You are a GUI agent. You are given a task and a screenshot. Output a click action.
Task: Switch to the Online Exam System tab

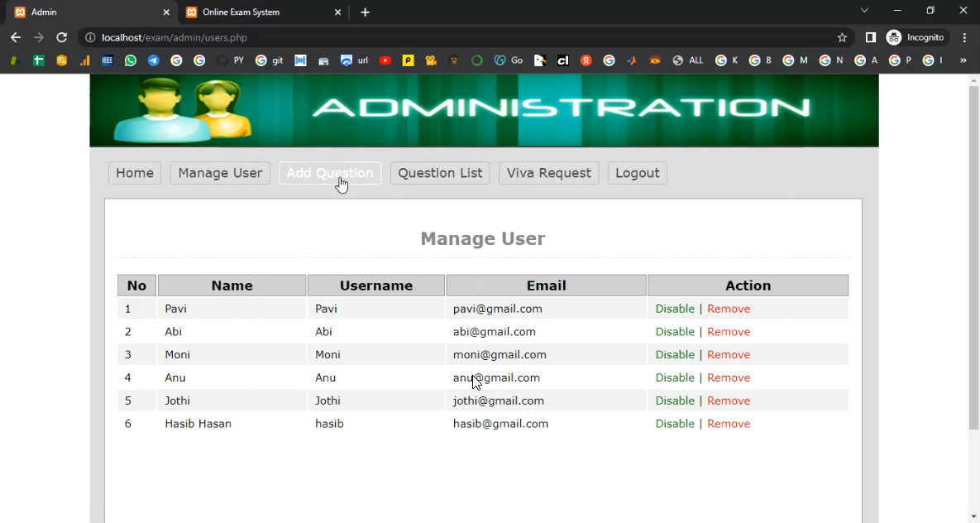coord(261,12)
